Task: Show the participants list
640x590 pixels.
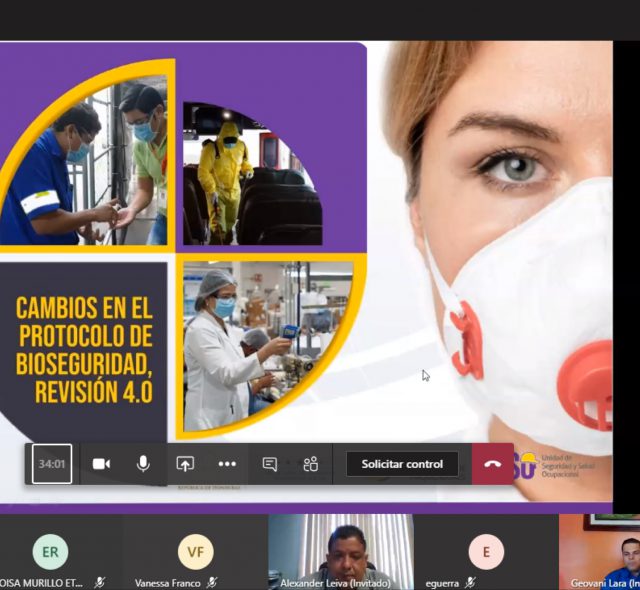Action: click(x=311, y=464)
